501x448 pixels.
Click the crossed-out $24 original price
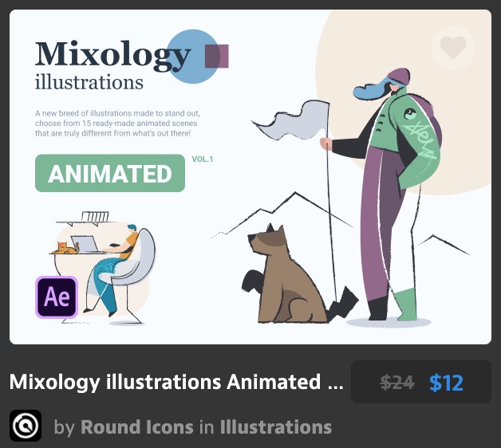coord(397,383)
